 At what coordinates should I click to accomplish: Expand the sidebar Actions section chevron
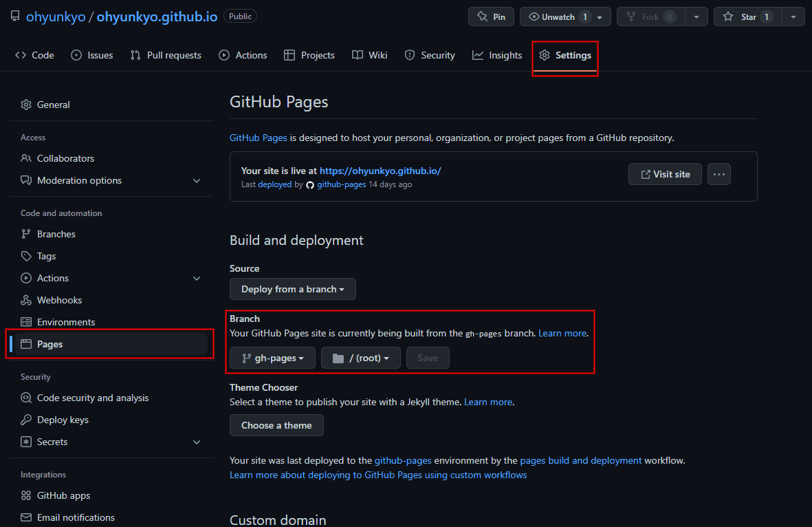click(x=197, y=278)
